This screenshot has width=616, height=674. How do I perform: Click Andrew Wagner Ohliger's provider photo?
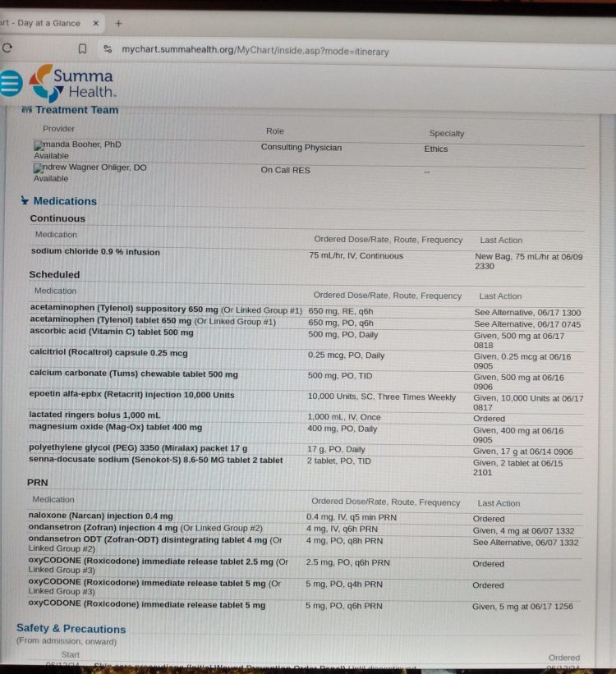click(x=38, y=168)
